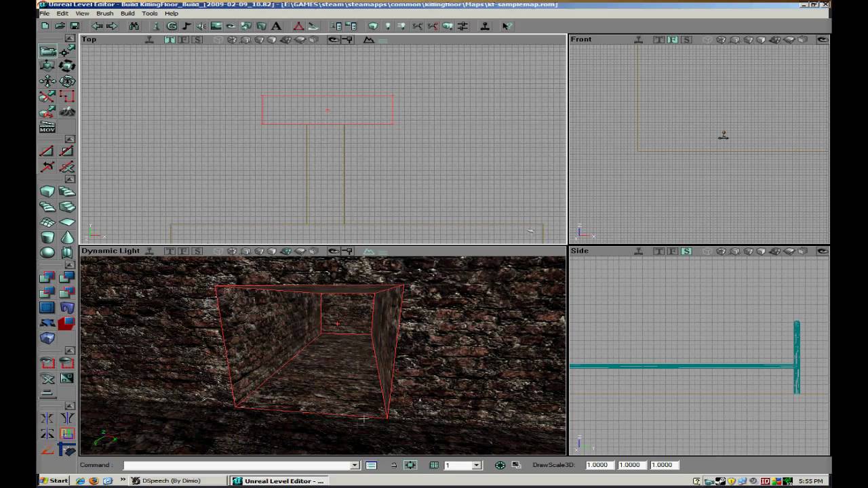868x488 pixels.
Task: Select the Cube brush builder
Action: coord(47,192)
